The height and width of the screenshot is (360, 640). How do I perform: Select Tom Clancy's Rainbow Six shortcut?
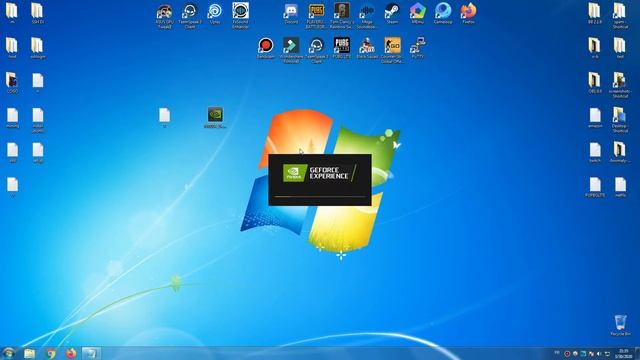click(342, 16)
